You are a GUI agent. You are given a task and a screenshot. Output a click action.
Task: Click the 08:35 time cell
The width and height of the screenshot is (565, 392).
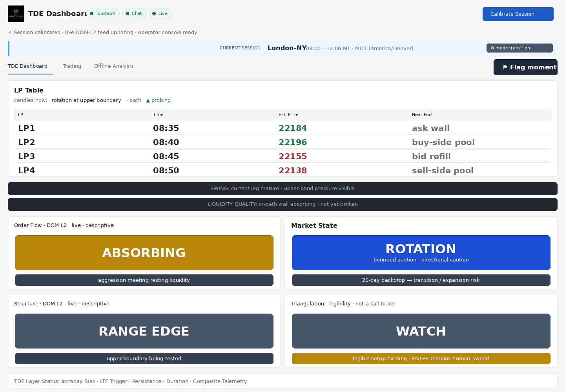point(166,128)
